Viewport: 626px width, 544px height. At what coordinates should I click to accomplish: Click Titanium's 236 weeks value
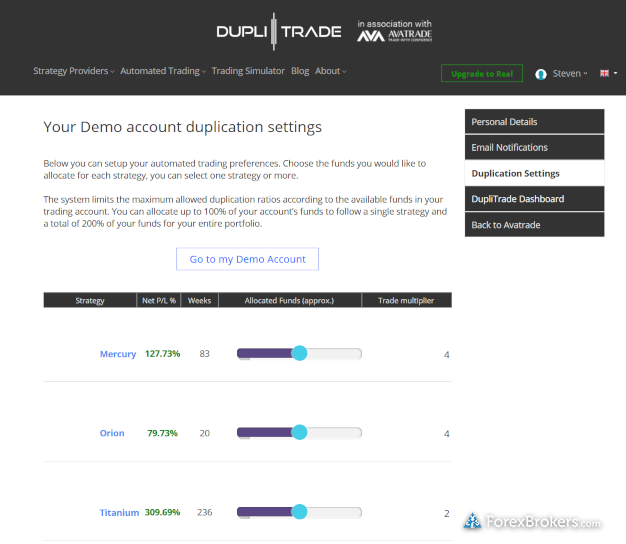[204, 512]
